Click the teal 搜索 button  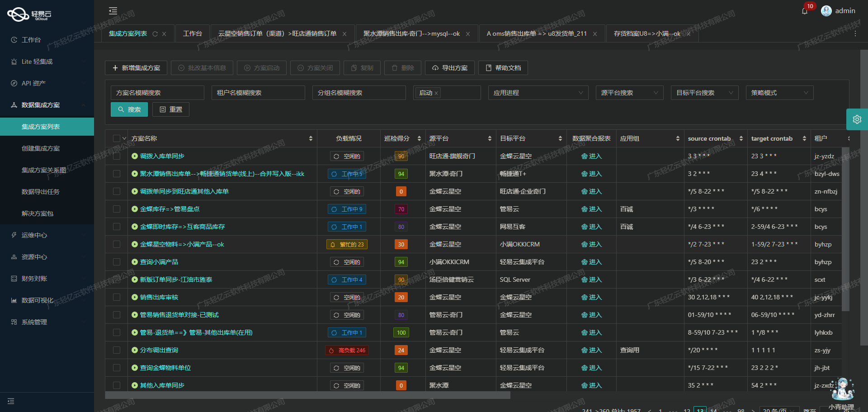[129, 109]
